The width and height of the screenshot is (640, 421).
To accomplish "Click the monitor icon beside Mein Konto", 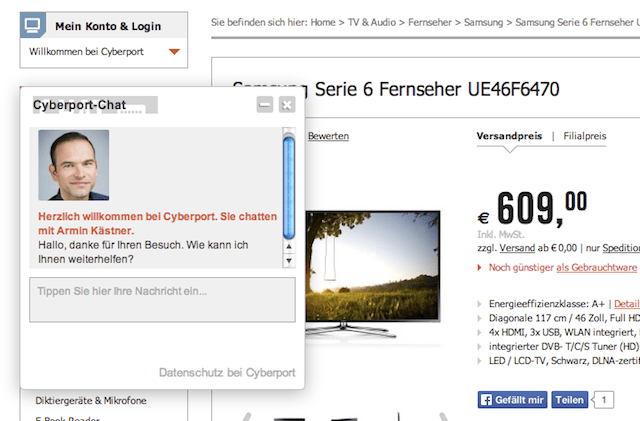I will coord(33,26).
